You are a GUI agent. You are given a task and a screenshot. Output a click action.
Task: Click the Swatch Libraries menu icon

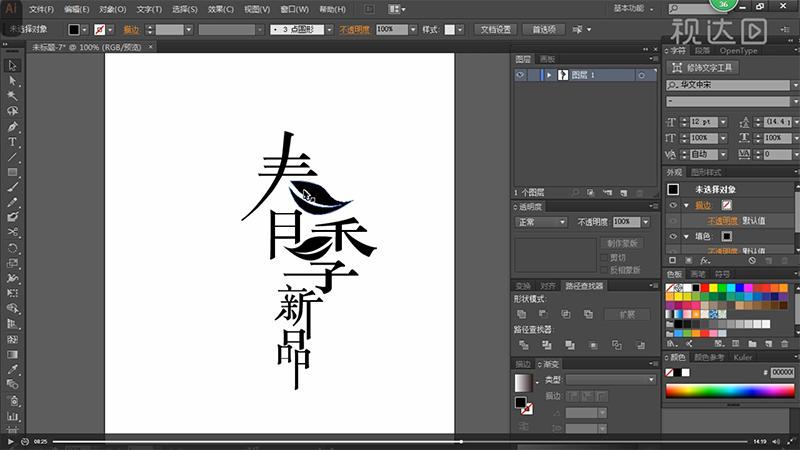[672, 344]
